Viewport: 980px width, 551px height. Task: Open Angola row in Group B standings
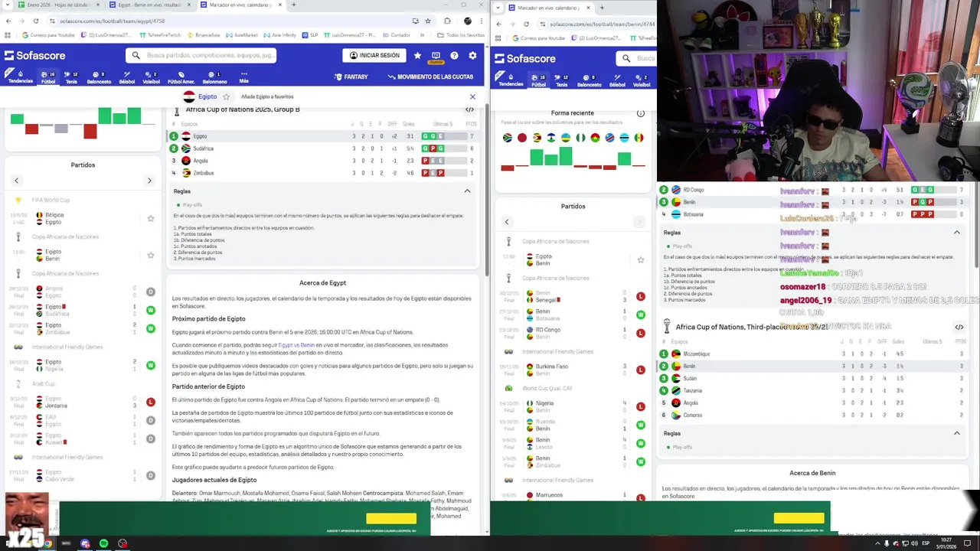coord(322,161)
